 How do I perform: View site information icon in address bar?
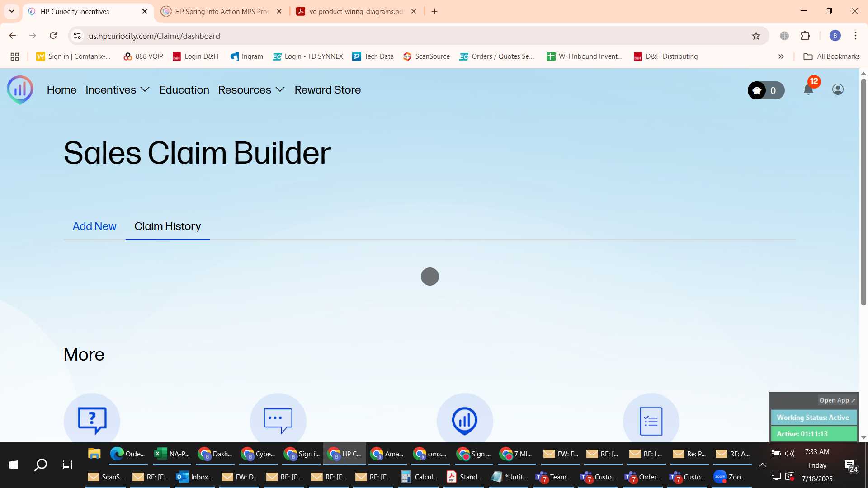click(77, 36)
